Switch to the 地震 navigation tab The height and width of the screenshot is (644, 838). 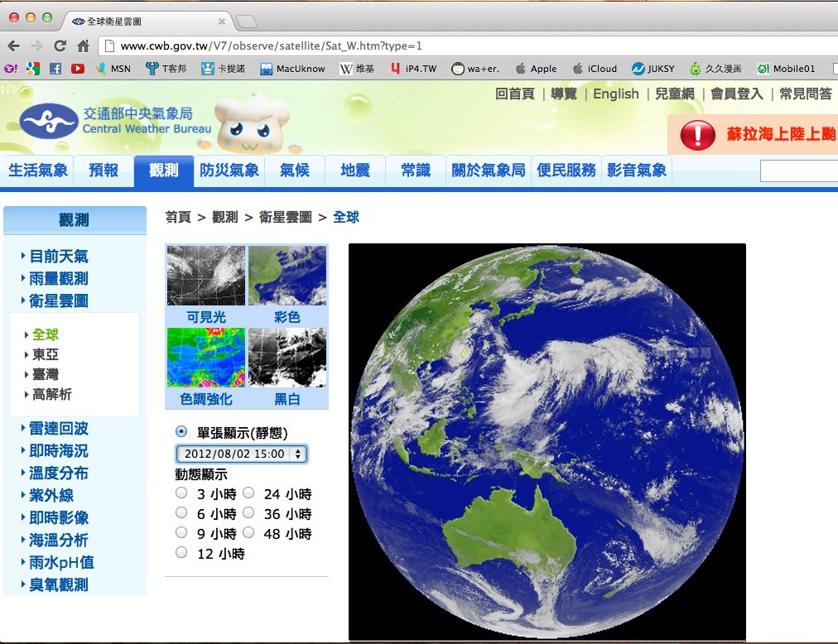point(355,171)
